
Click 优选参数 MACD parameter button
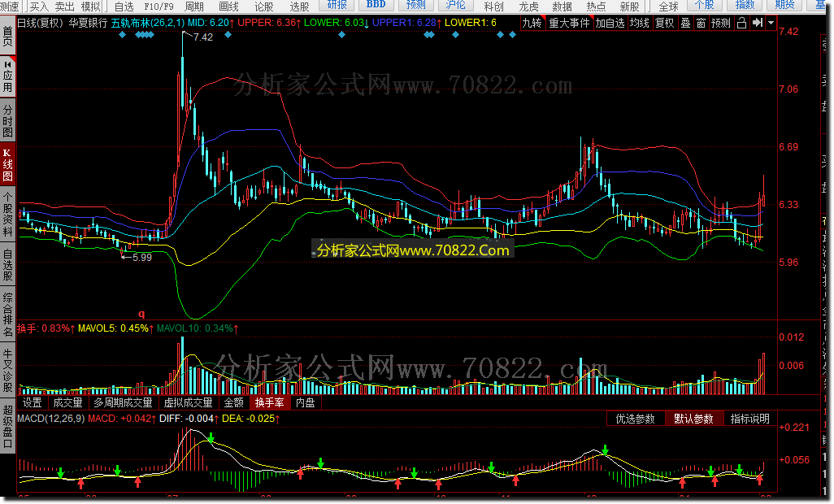point(635,419)
